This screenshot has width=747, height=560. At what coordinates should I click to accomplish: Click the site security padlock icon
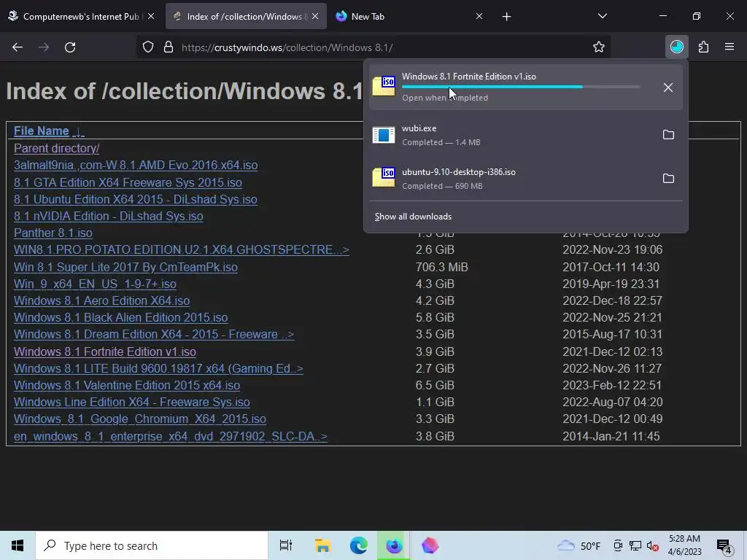169,47
